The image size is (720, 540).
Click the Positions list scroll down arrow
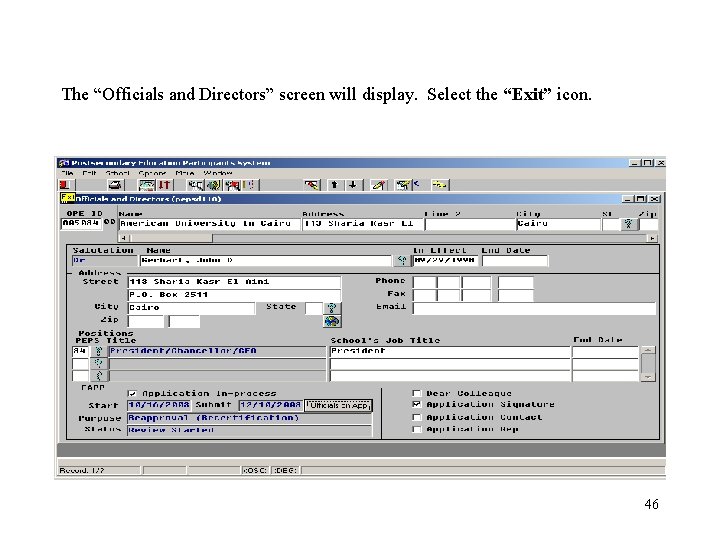(x=648, y=377)
